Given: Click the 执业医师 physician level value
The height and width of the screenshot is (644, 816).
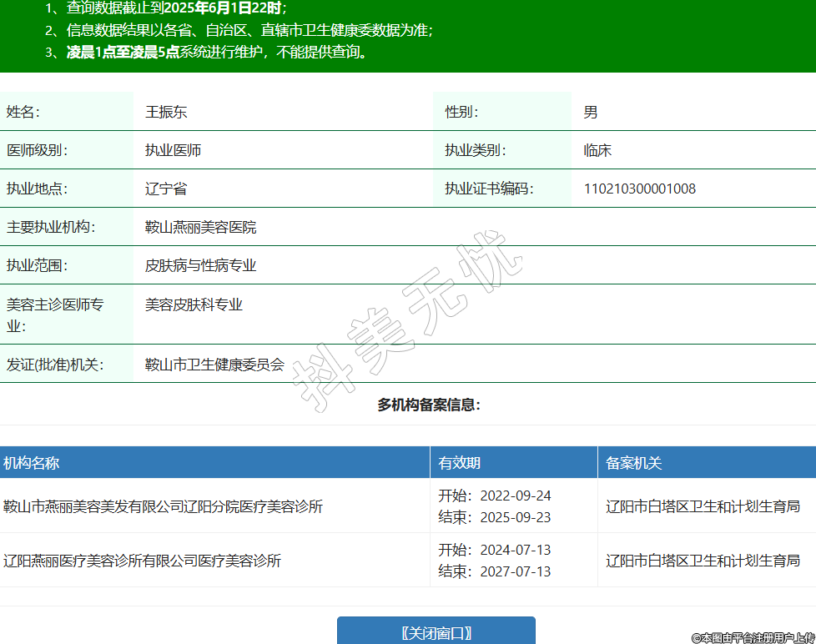Looking at the screenshot, I should (173, 150).
